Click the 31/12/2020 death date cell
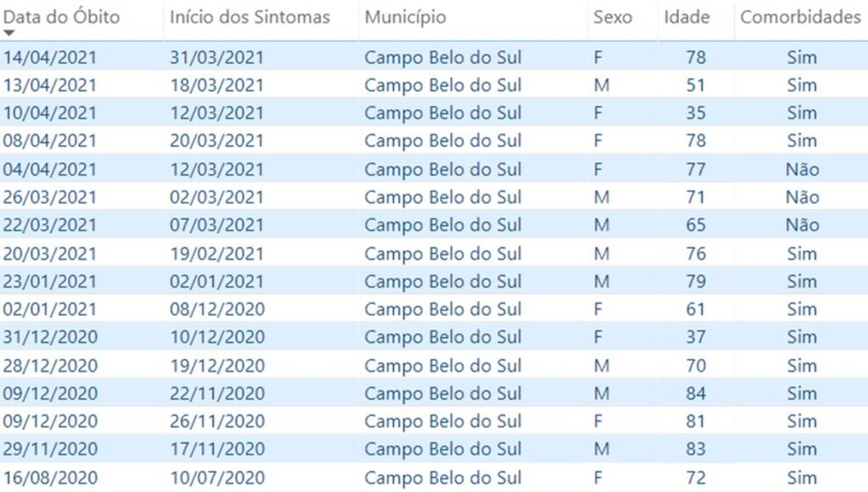Viewport: 868px width, 492px height. 50,337
